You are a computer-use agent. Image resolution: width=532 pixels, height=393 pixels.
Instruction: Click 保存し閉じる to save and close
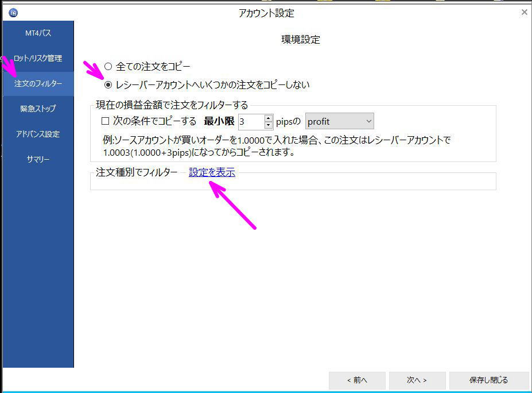[488, 380]
